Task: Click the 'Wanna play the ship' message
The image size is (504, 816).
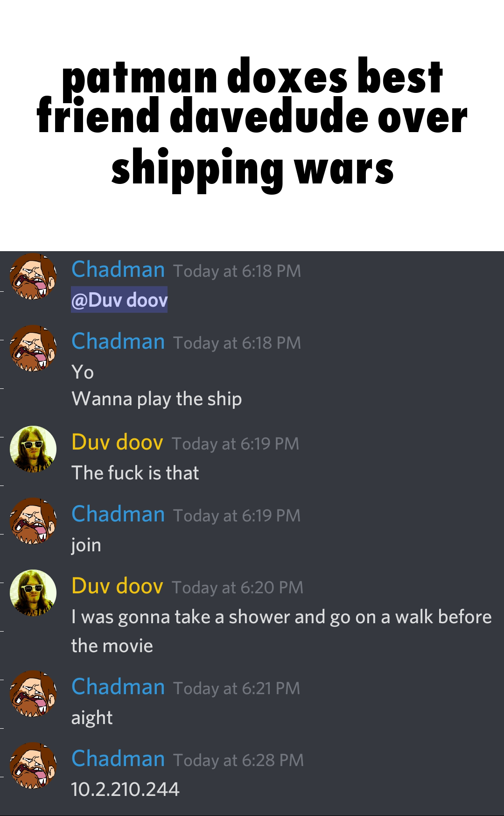Action: pyautogui.click(x=156, y=399)
